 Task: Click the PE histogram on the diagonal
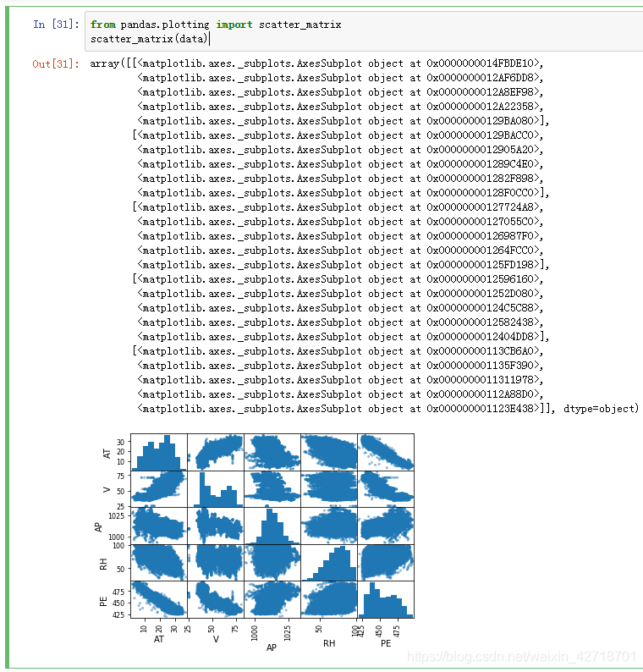pyautogui.click(x=386, y=599)
